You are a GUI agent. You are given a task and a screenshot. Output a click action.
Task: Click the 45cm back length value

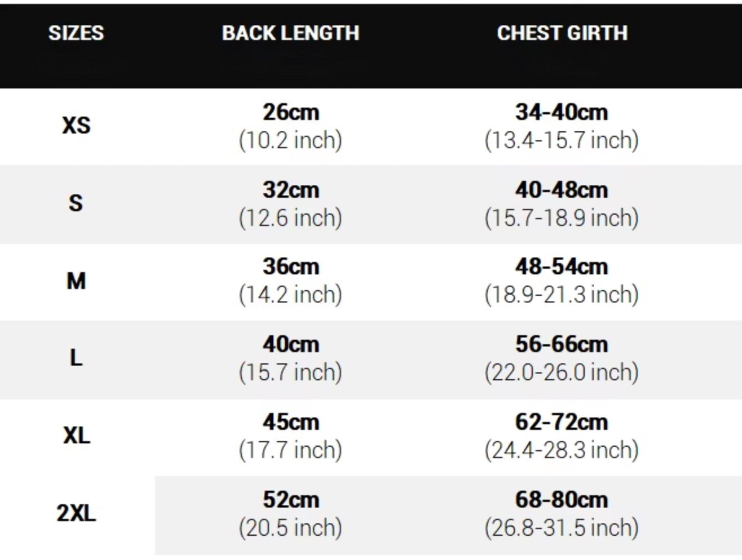click(x=290, y=423)
